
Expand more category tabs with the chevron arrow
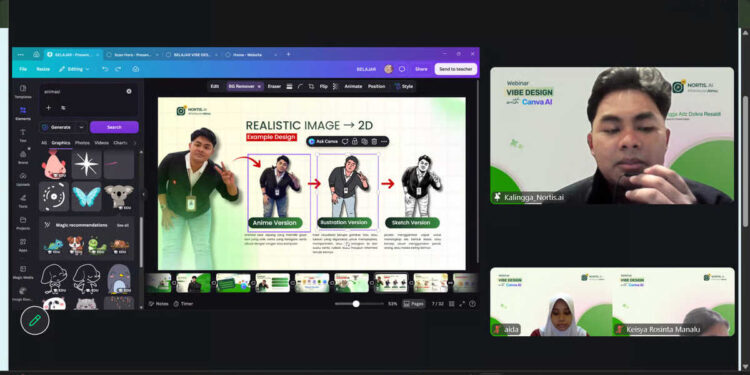(x=134, y=143)
